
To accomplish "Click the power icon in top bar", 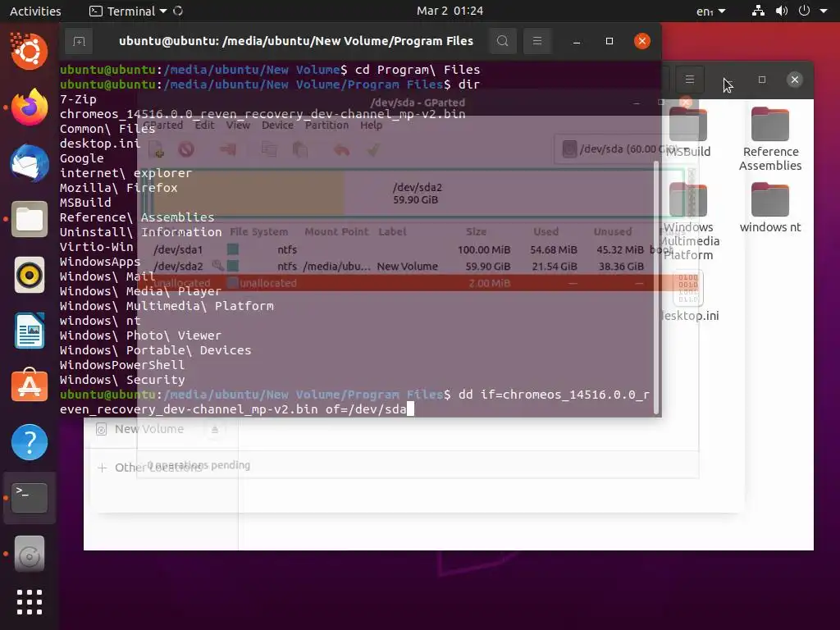I will click(804, 11).
